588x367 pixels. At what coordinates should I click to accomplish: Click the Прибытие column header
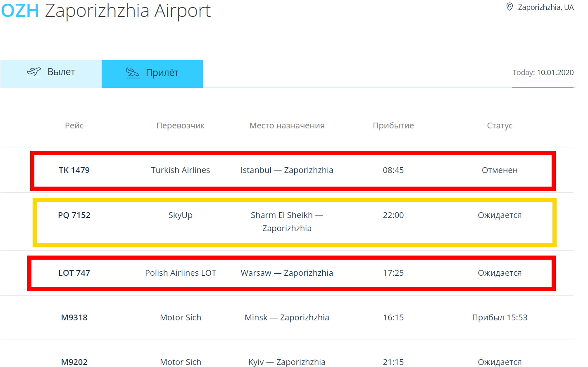click(393, 125)
